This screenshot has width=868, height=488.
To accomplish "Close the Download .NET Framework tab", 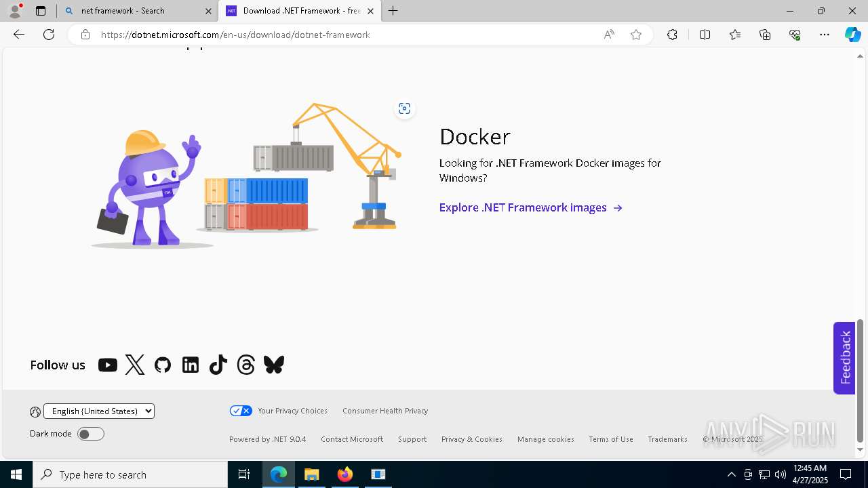I will pos(370,11).
